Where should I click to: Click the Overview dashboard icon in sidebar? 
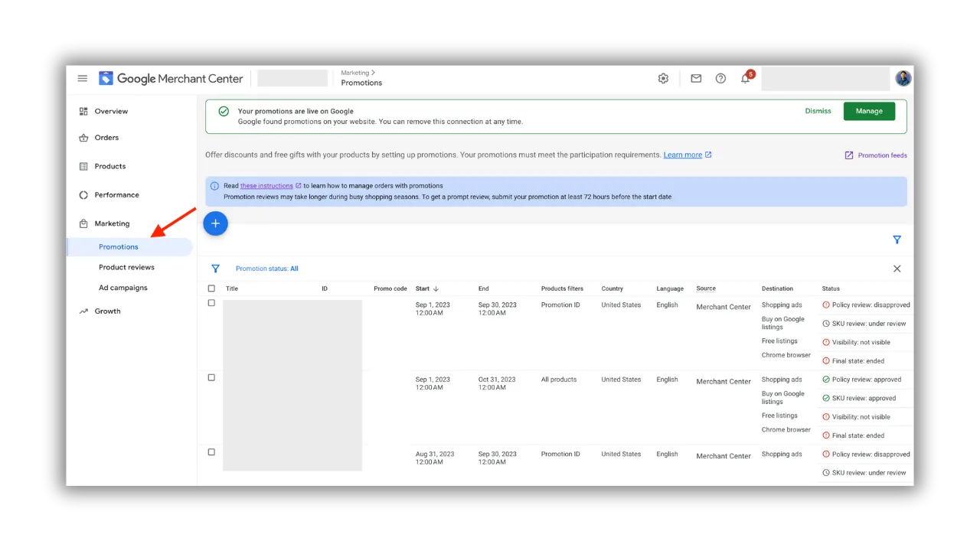coord(83,111)
